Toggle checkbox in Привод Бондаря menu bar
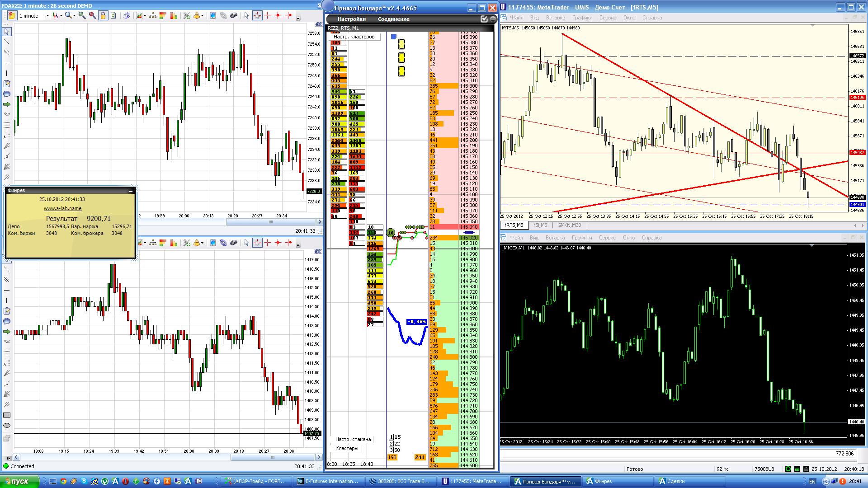The width and height of the screenshot is (868, 488). [x=484, y=19]
